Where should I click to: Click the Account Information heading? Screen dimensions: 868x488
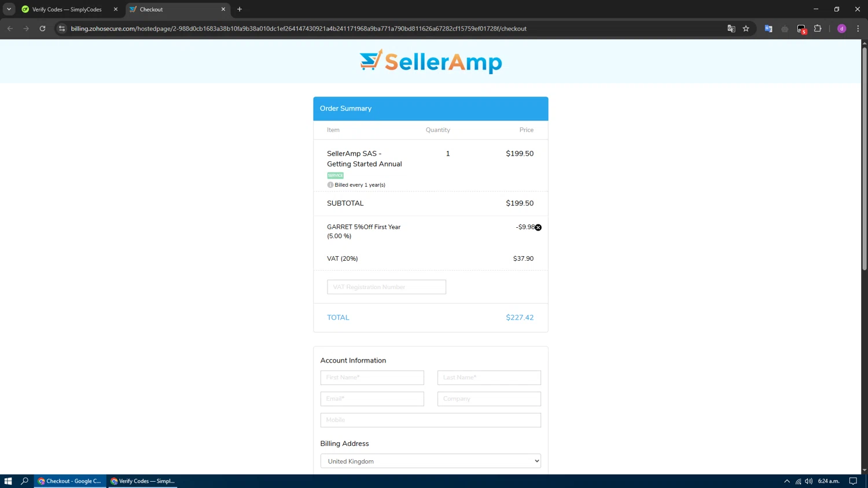(353, 360)
